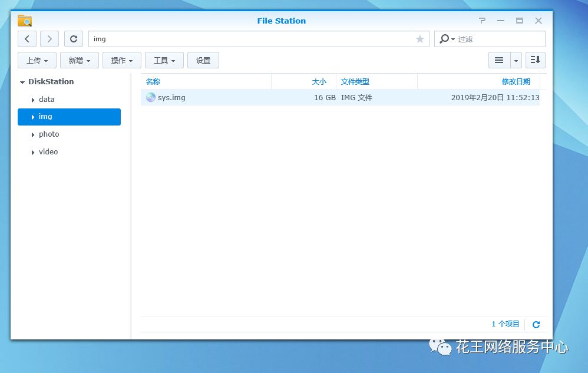The width and height of the screenshot is (588, 373).
Task: Click the sys.img disc icon
Action: (151, 97)
